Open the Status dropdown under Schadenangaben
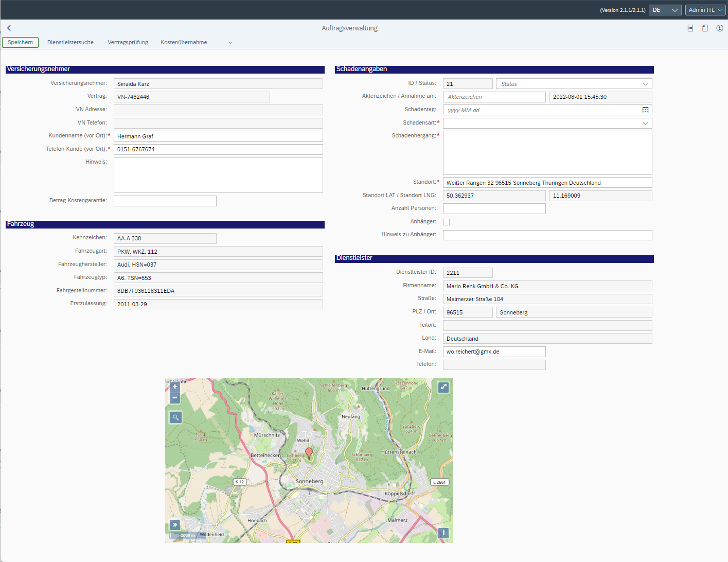 (x=646, y=83)
